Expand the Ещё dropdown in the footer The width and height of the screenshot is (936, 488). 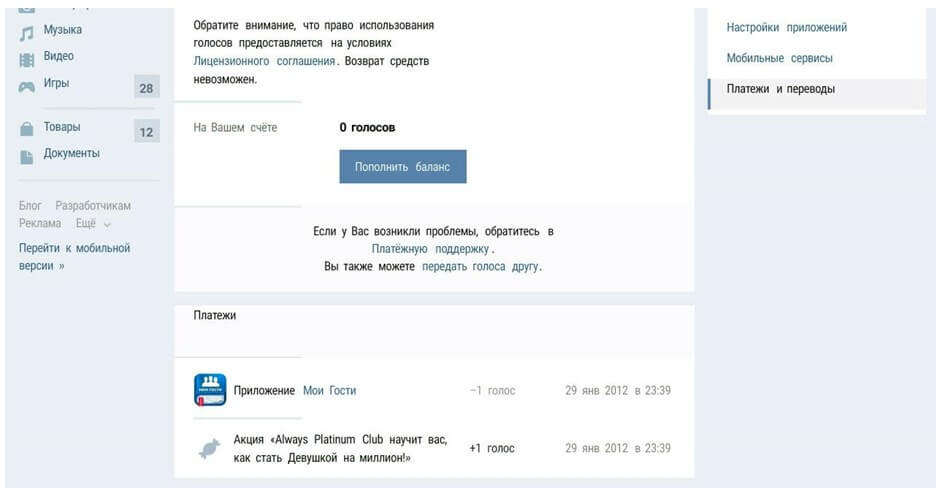click(93, 224)
